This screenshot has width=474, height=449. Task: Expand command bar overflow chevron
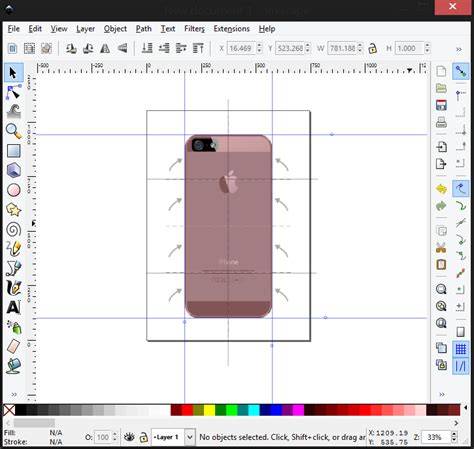click(442, 395)
